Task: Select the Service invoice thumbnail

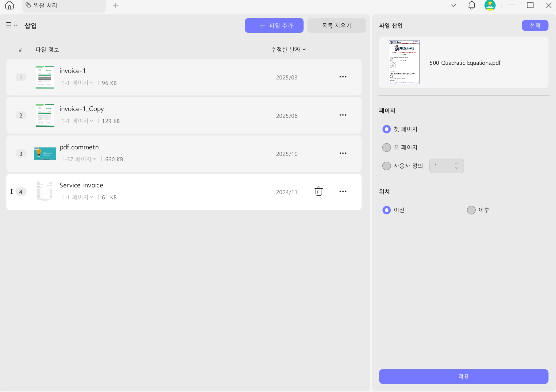Action: point(45,191)
